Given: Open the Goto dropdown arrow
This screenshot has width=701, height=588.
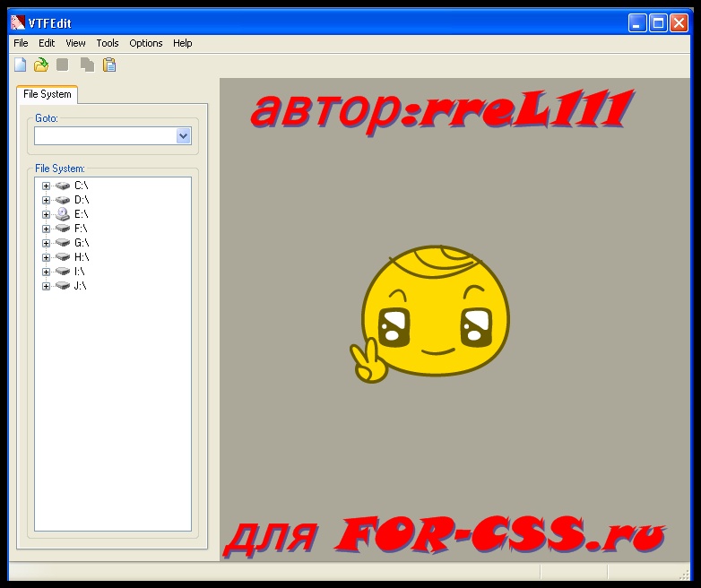Looking at the screenshot, I should click(183, 136).
